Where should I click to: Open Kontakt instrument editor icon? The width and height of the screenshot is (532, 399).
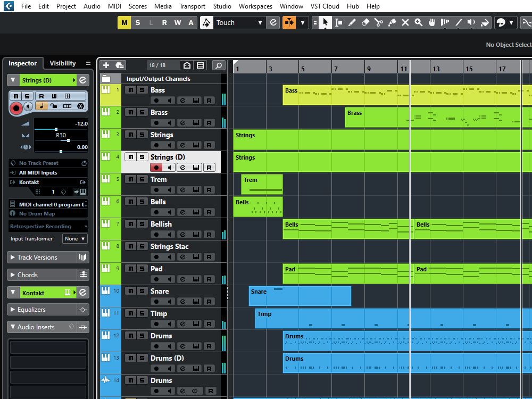[83, 292]
